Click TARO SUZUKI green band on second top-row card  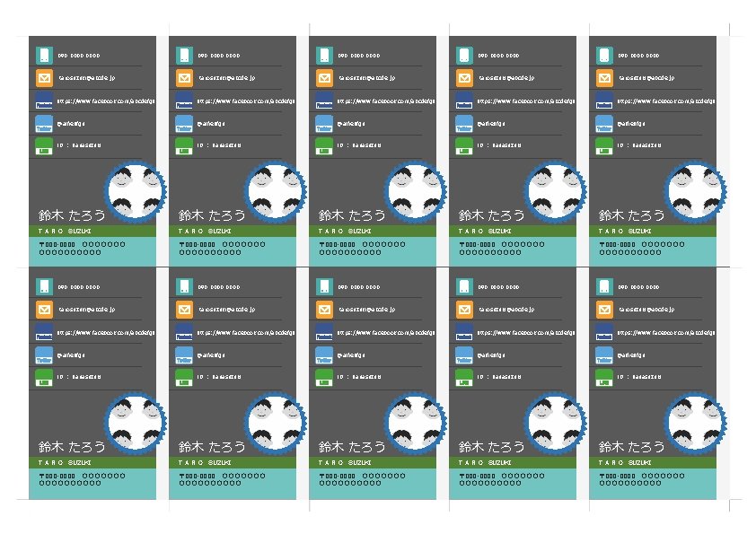(x=233, y=231)
